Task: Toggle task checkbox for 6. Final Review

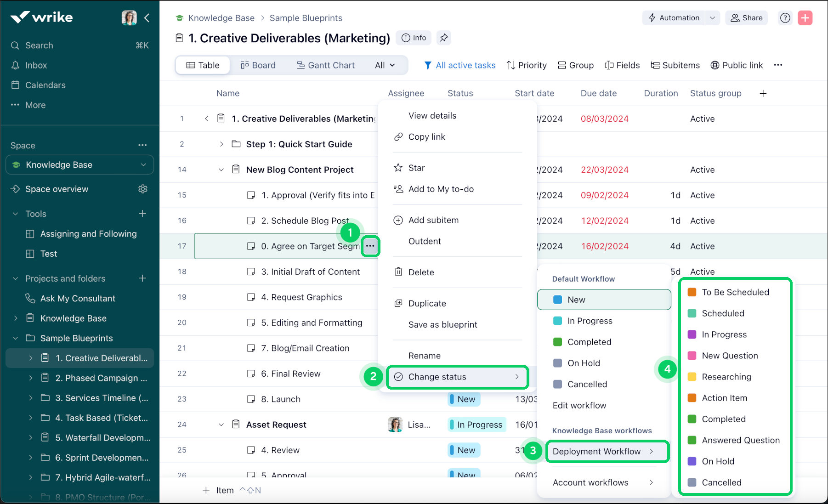Action: coord(251,374)
